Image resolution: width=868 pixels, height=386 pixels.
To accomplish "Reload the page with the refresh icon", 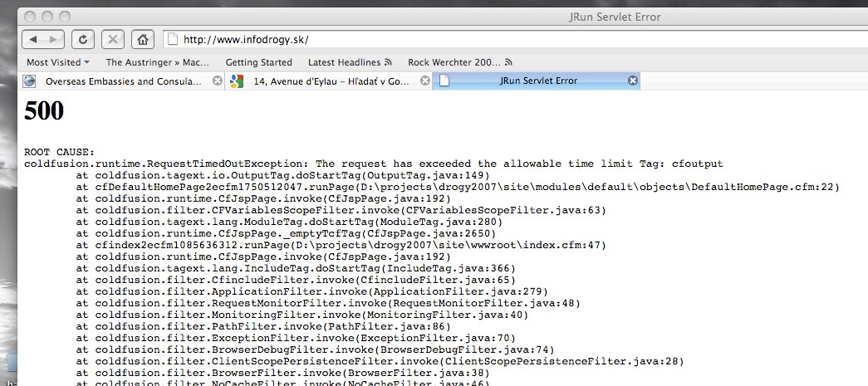I will point(83,39).
